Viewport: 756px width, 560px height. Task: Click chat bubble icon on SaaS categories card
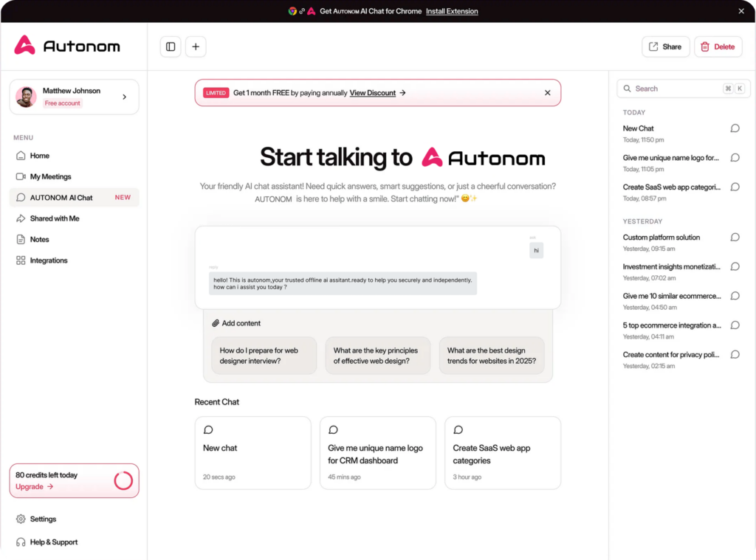458,430
